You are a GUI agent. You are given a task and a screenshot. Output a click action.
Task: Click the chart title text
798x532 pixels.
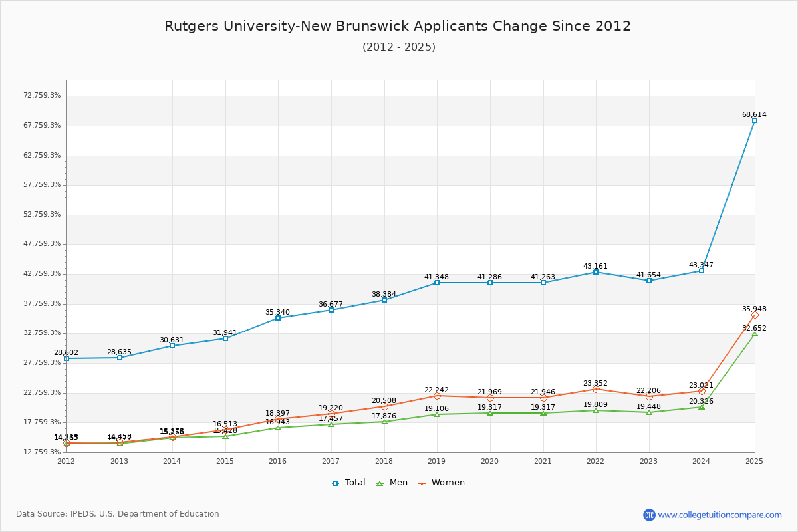pyautogui.click(x=398, y=26)
